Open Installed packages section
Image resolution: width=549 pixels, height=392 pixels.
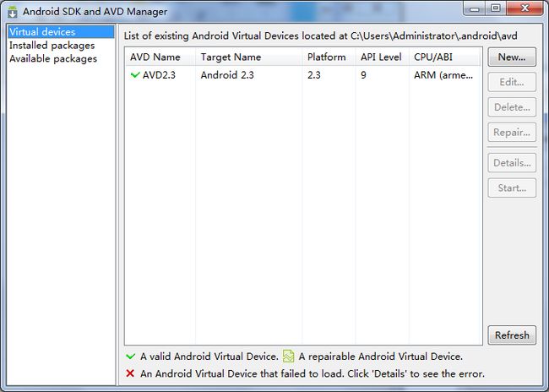[x=52, y=45]
